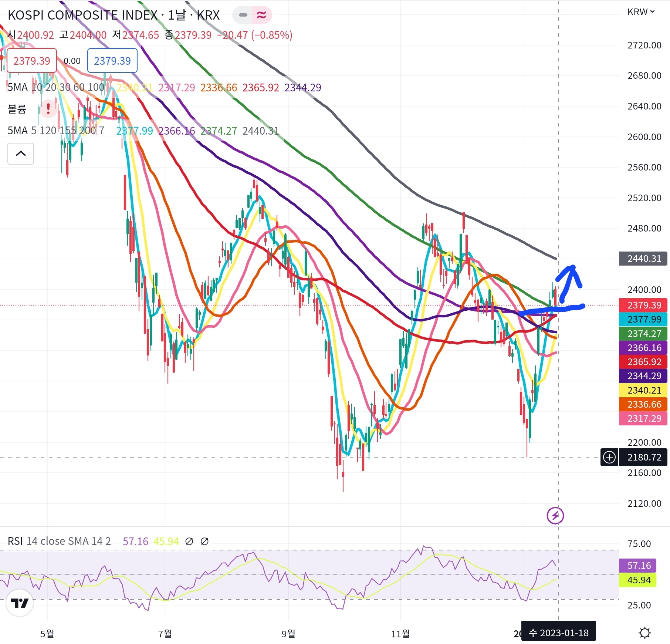The width and height of the screenshot is (670, 644).
Task: Click the 5월 time axis label
Action: pos(47,634)
